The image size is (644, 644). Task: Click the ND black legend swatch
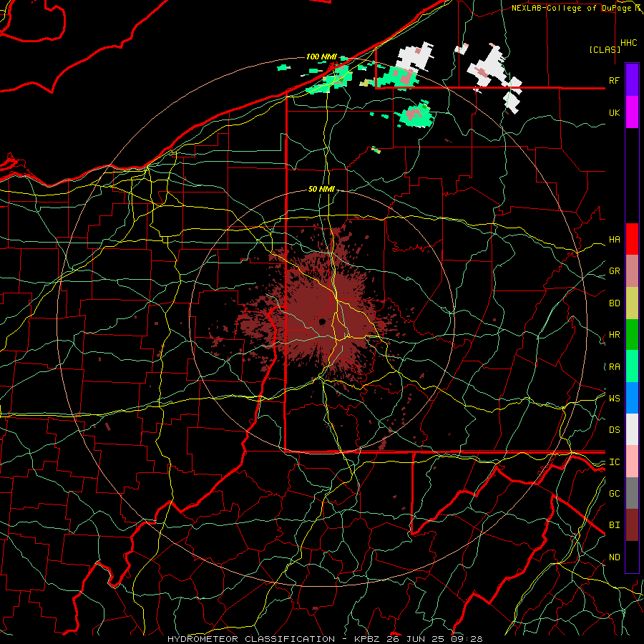[632, 557]
